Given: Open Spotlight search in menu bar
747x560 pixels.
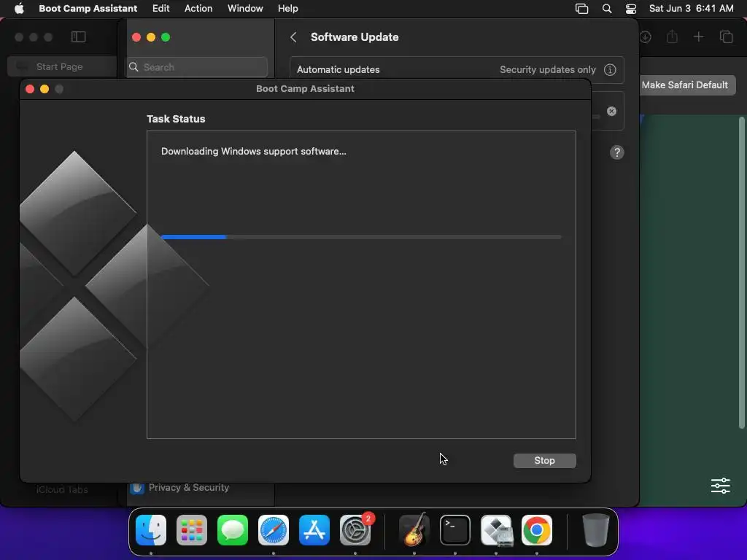Looking at the screenshot, I should 607,9.
